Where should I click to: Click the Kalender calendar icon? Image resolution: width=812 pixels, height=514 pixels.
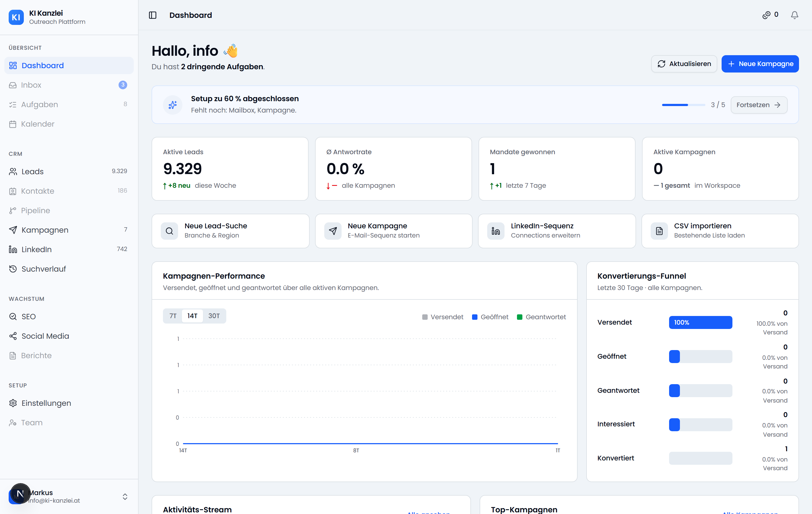pos(13,124)
